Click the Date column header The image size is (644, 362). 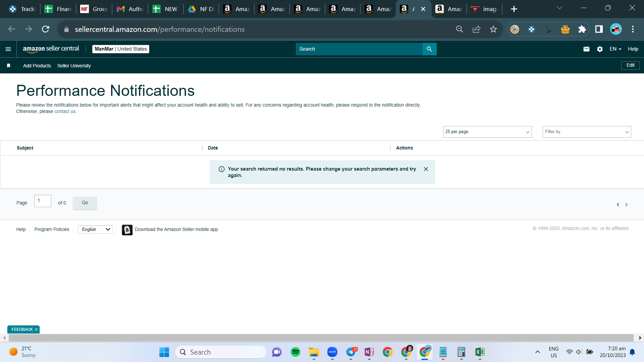[x=213, y=148]
